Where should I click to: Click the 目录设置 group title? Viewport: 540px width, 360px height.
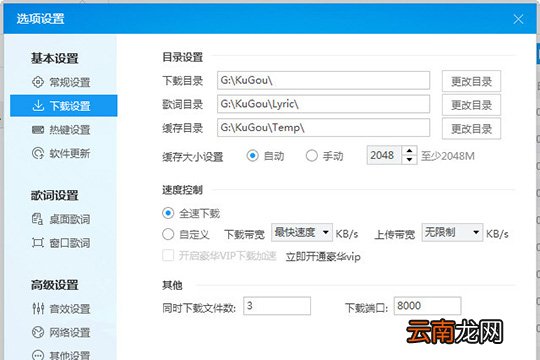[x=183, y=57]
